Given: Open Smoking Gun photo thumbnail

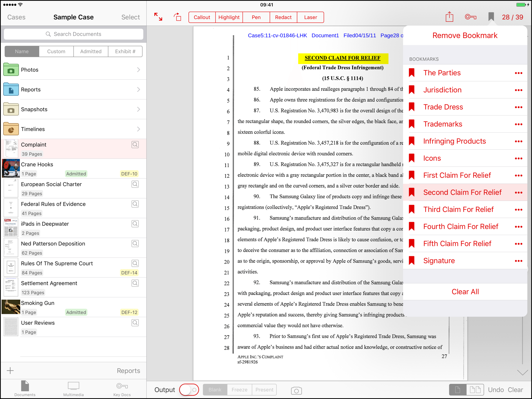Looking at the screenshot, I should (x=11, y=307).
